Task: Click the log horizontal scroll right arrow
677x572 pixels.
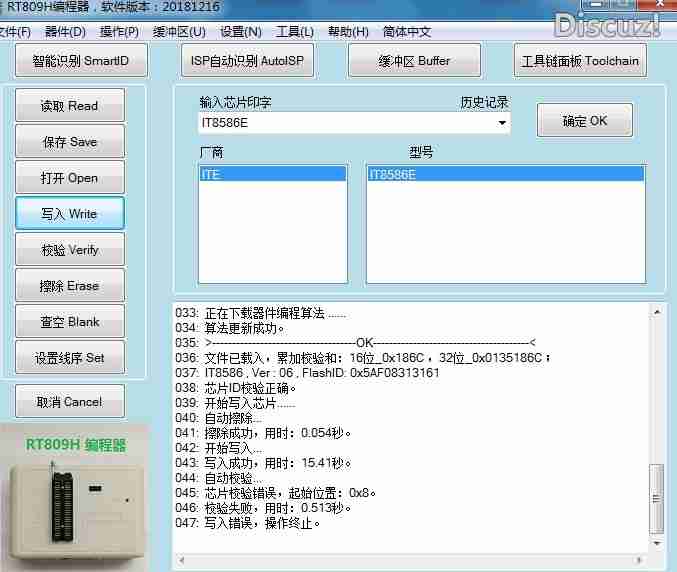Action: 639,560
